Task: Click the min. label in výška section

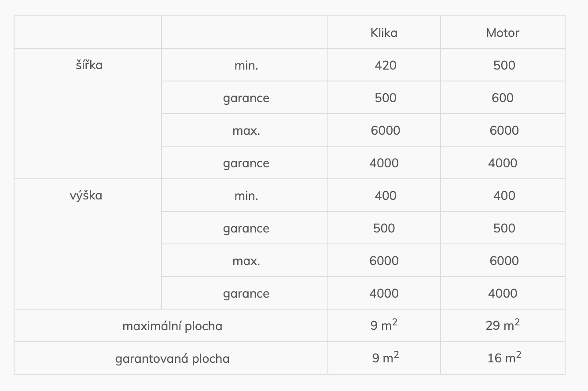Action: tap(246, 195)
